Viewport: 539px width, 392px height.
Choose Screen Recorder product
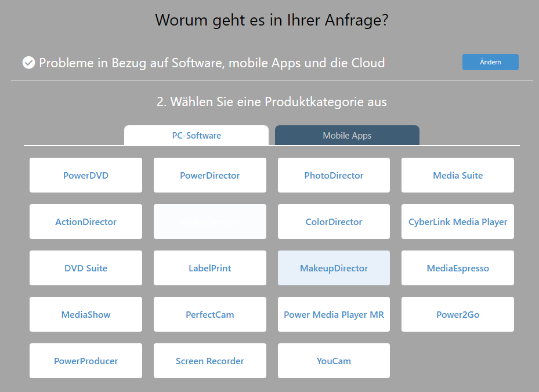click(210, 361)
